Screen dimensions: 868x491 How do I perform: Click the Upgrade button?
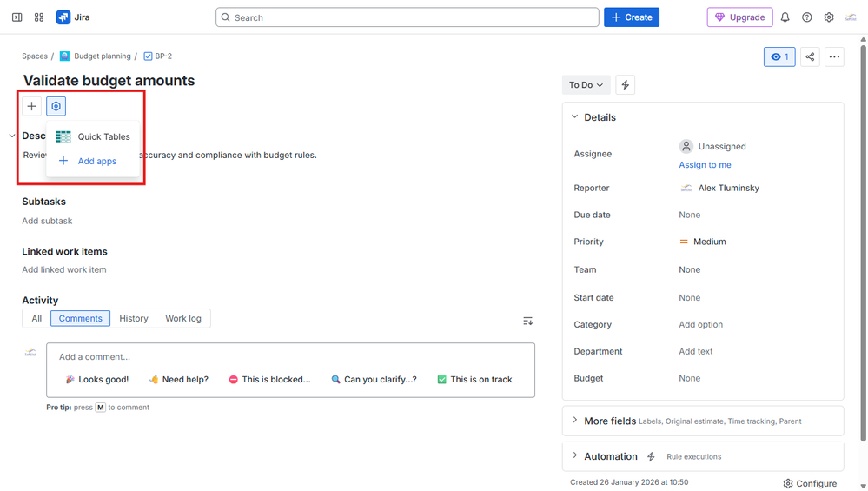739,17
